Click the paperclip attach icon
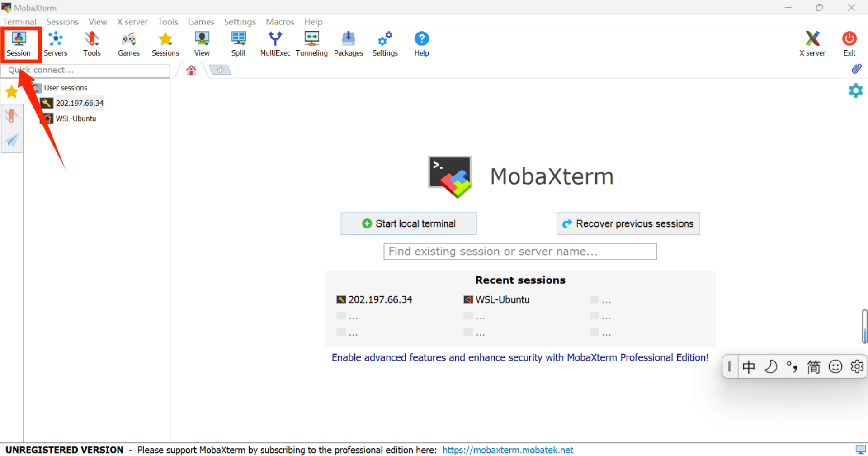 [x=856, y=69]
